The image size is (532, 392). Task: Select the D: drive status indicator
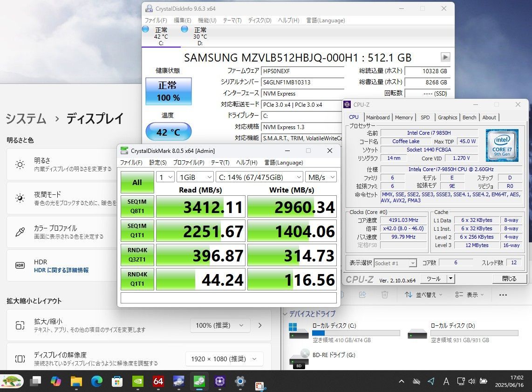coord(194,35)
